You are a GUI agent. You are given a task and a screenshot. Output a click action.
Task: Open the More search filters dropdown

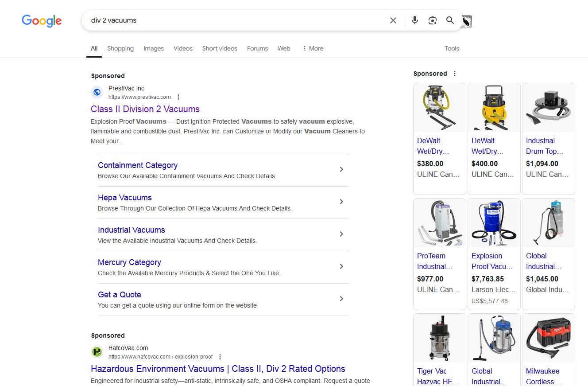click(313, 48)
